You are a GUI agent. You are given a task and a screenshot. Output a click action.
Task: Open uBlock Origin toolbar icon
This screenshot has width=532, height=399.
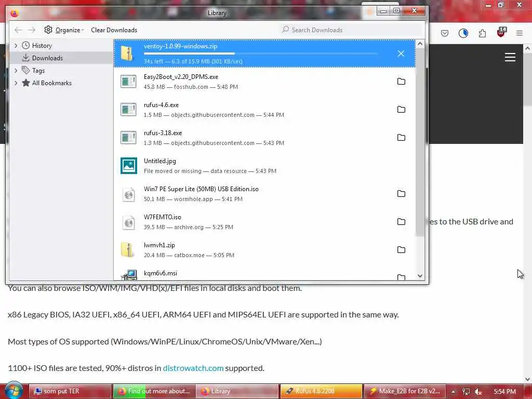click(501, 33)
